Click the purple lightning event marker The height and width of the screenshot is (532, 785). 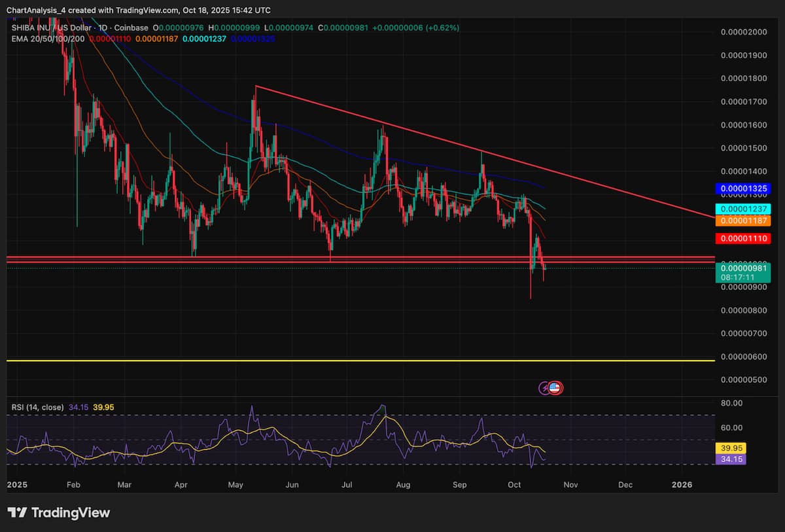coord(546,388)
